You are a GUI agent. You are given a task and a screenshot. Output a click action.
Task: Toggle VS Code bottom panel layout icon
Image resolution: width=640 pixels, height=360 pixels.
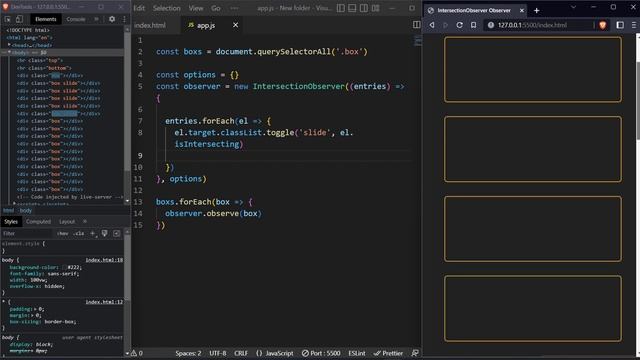click(x=352, y=8)
